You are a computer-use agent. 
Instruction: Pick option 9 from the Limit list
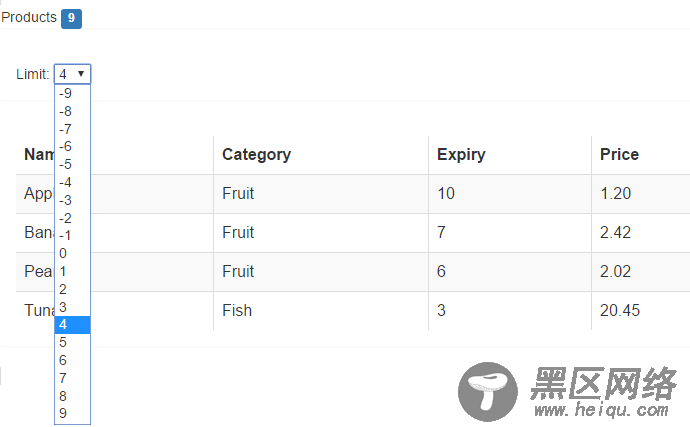[x=72, y=413]
